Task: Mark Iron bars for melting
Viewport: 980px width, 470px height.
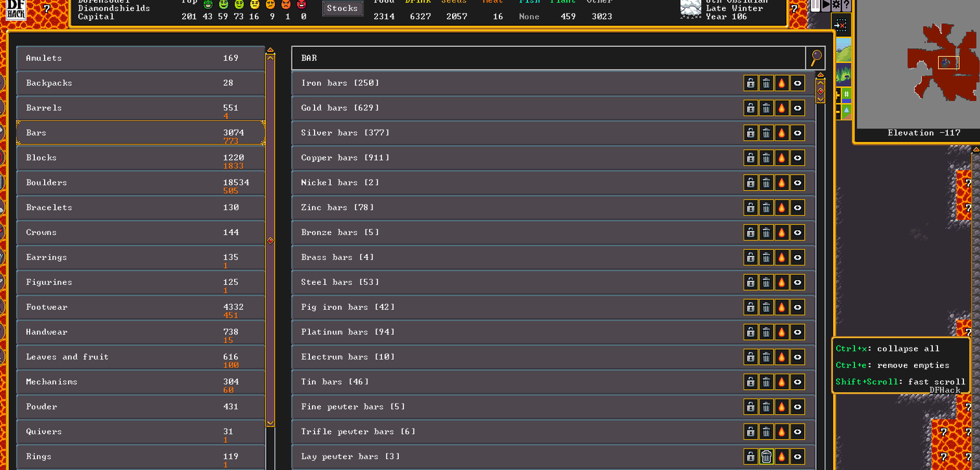Action: pos(782,83)
